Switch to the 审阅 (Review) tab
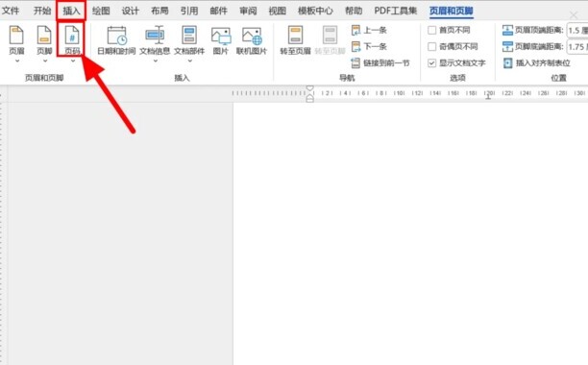 (x=248, y=11)
